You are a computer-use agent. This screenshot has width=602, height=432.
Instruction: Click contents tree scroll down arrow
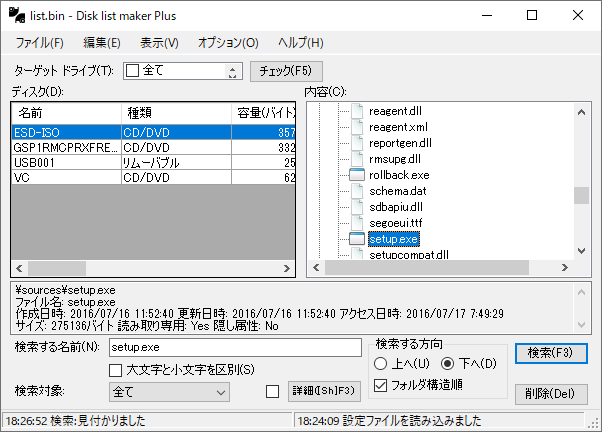[x=581, y=251]
